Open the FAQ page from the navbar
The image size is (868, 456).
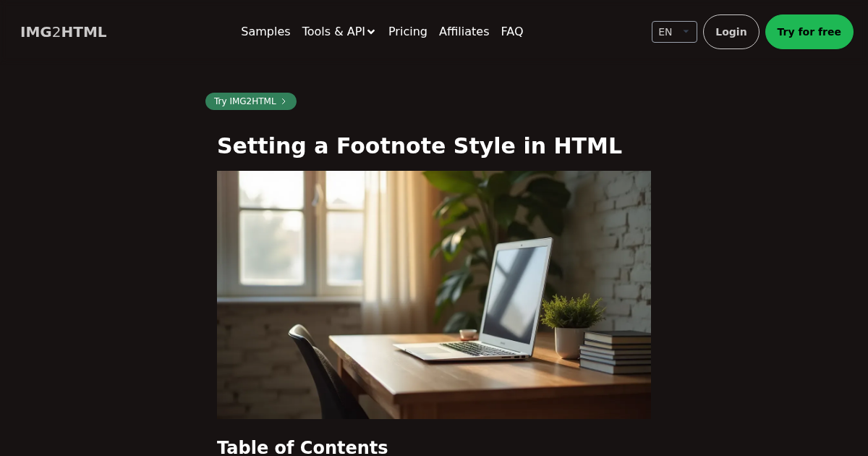point(512,32)
